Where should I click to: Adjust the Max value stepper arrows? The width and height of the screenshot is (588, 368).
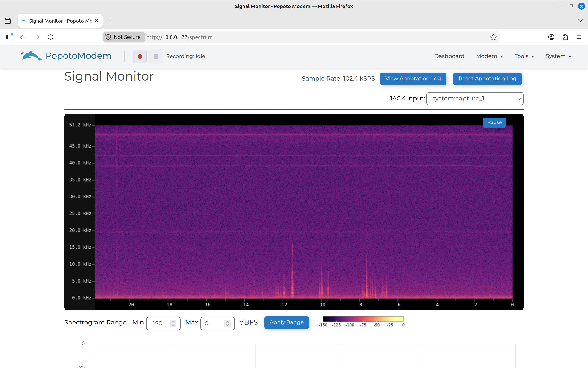227,324
